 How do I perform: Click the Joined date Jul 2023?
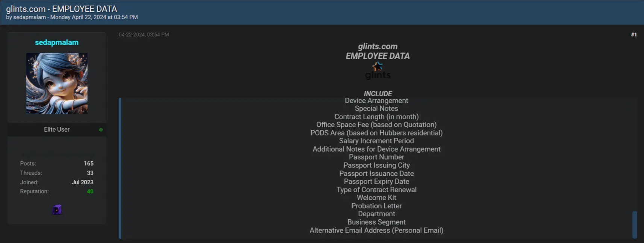pos(83,182)
